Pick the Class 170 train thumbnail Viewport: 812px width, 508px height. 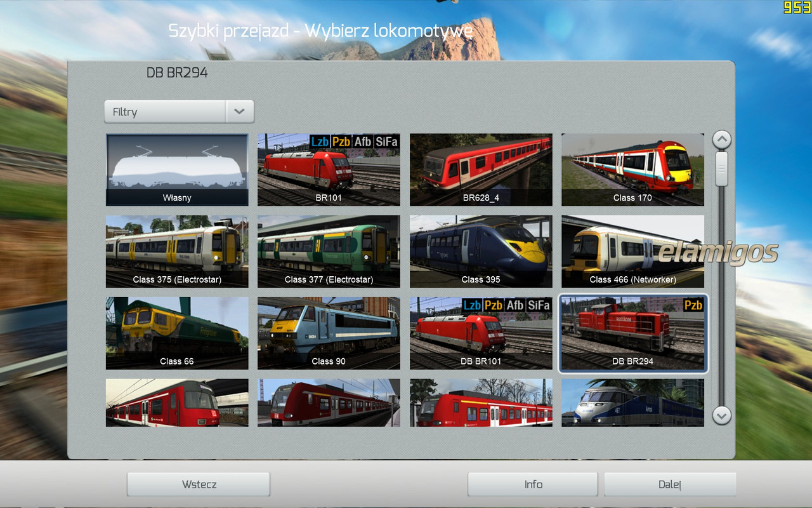coord(632,170)
